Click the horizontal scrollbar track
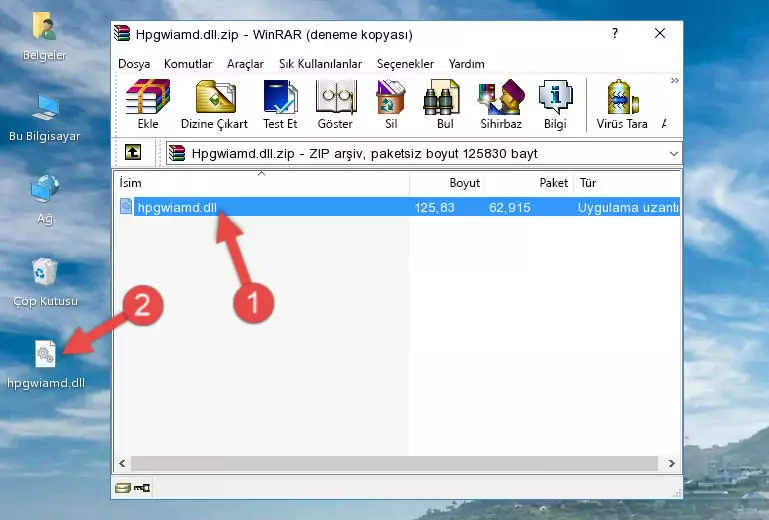 pyautogui.click(x=394, y=463)
